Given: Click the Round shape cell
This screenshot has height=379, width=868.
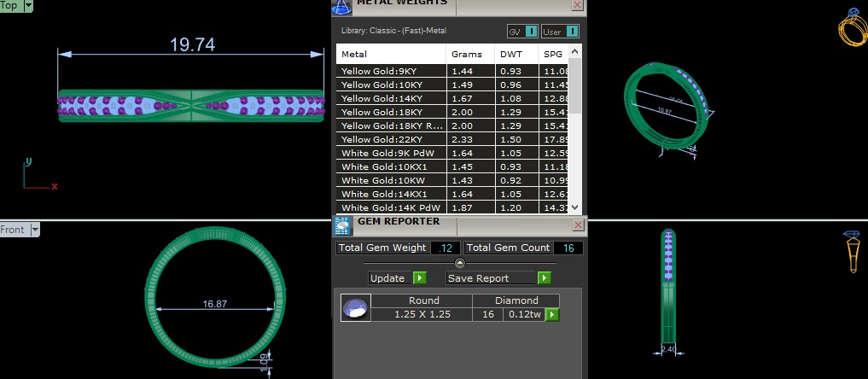Looking at the screenshot, I should click(423, 301).
